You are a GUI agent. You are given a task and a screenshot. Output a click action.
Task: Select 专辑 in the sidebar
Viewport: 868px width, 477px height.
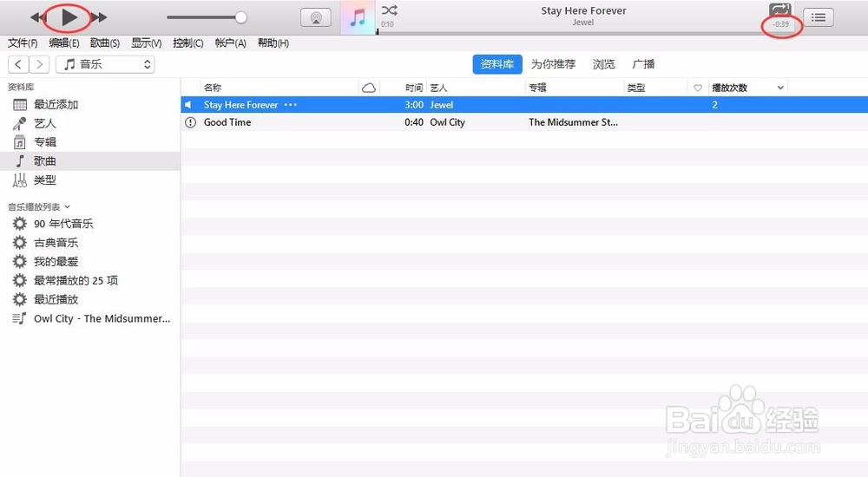click(90, 142)
